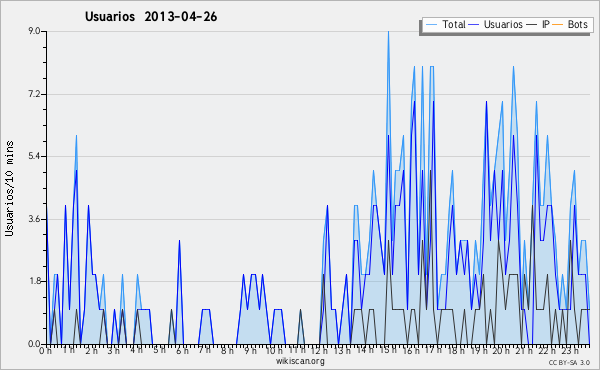The width and height of the screenshot is (600, 370).
Task: Click the dark blue Usuarios legend line
Action: pyautogui.click(x=474, y=25)
